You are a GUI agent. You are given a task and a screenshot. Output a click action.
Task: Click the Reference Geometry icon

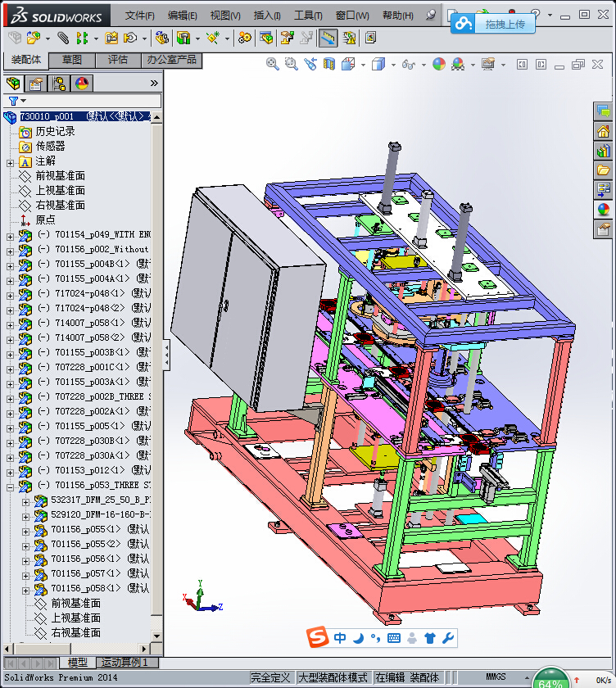[x=213, y=38]
